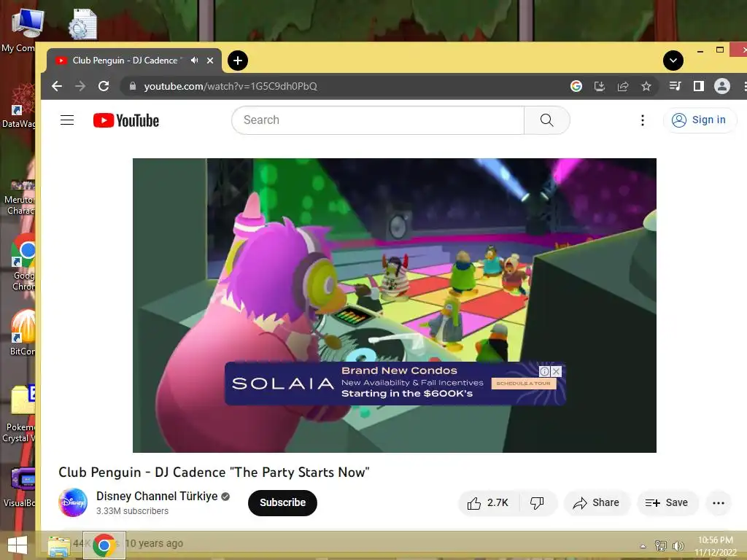Dislike this video
The image size is (747, 560).
(x=538, y=503)
